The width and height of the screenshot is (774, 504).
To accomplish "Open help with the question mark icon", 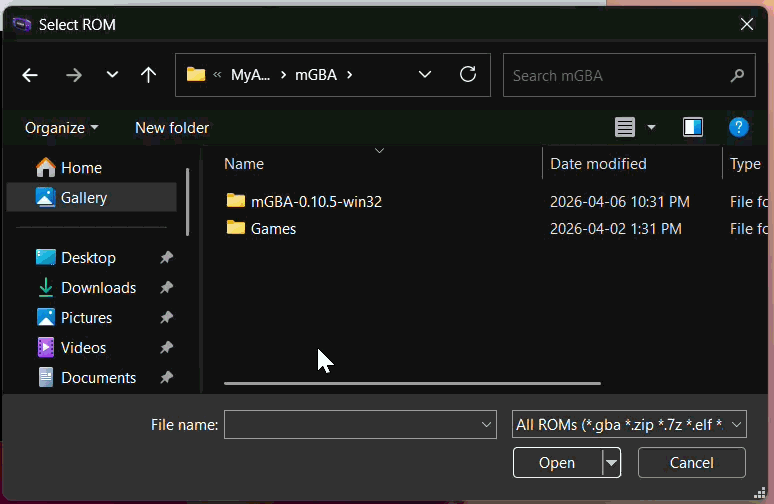I will (738, 127).
